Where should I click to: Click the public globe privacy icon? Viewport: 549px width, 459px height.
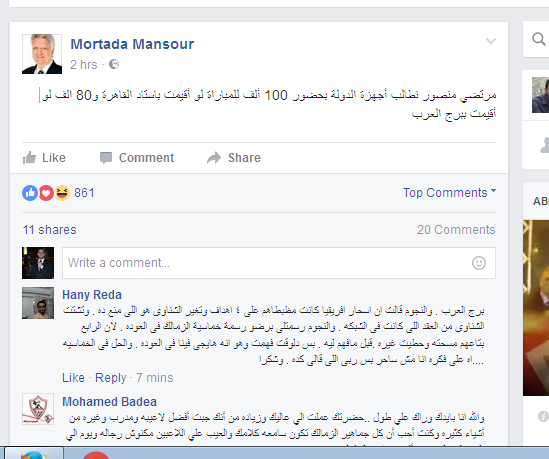click(114, 64)
